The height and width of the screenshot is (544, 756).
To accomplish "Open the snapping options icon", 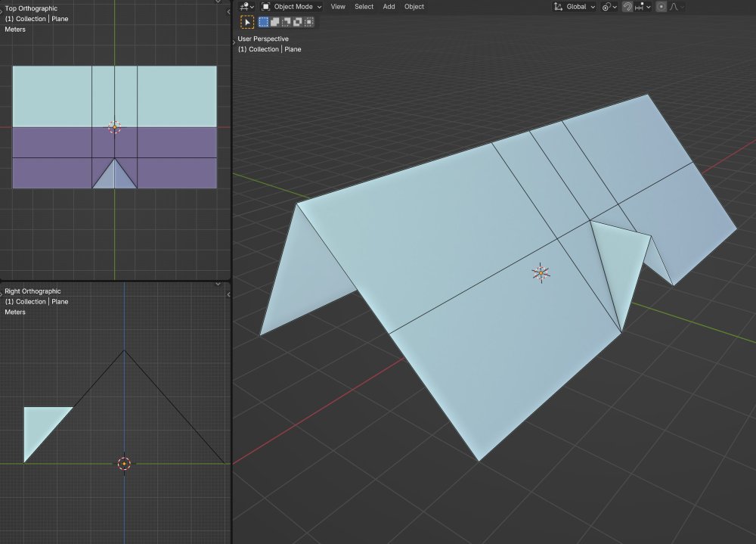I will pos(643,7).
